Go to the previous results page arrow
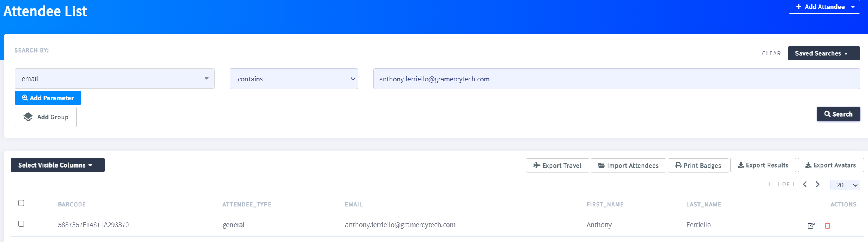The width and height of the screenshot is (868, 242). pyautogui.click(x=805, y=185)
